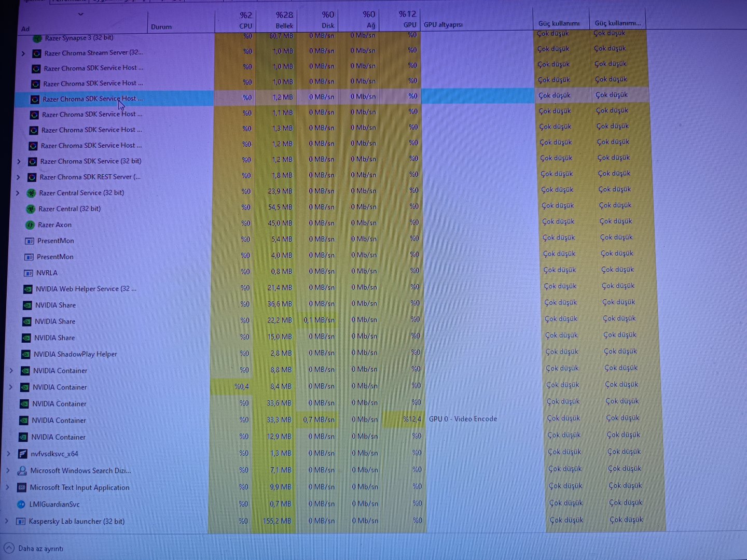
Task: Select the Razer Chroma SDK Service (32 bit) icon
Action: tap(32, 162)
